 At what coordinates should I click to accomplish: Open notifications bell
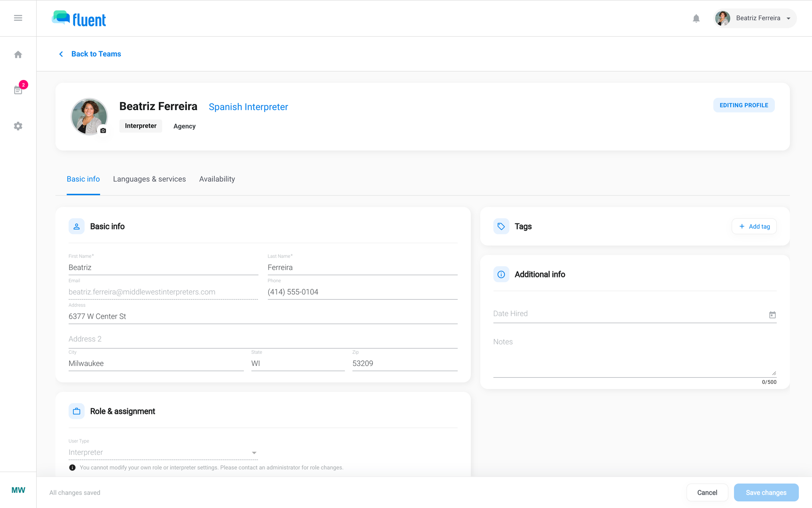click(696, 18)
